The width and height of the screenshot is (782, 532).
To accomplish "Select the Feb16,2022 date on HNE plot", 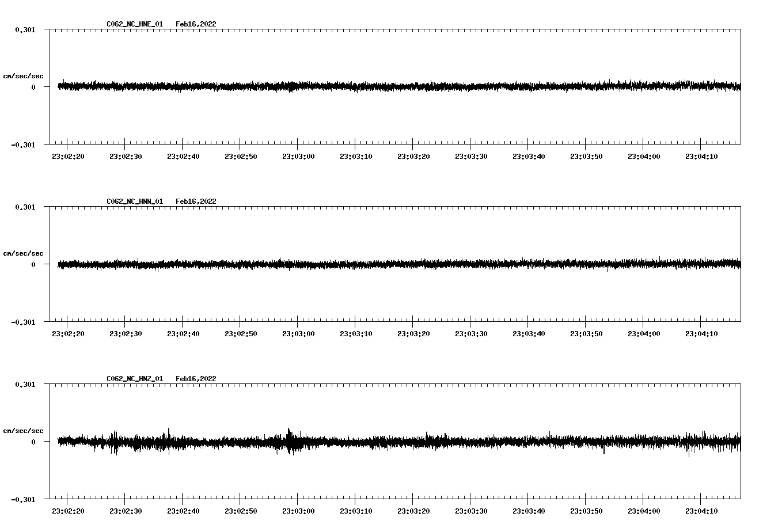I will (x=196, y=24).
